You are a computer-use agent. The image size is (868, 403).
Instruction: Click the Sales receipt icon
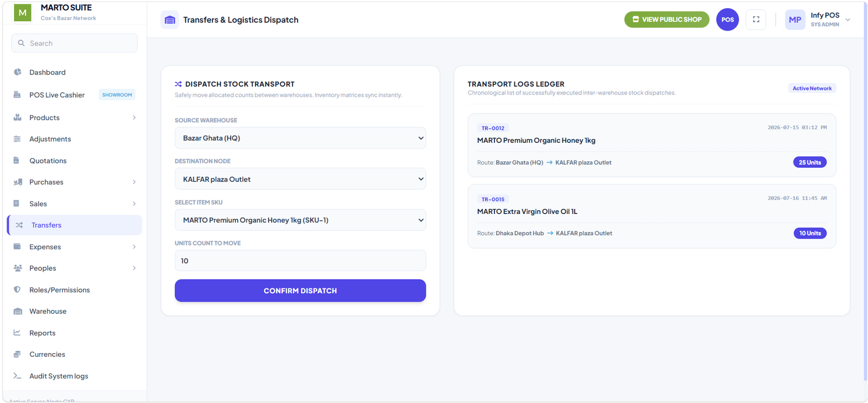17,204
